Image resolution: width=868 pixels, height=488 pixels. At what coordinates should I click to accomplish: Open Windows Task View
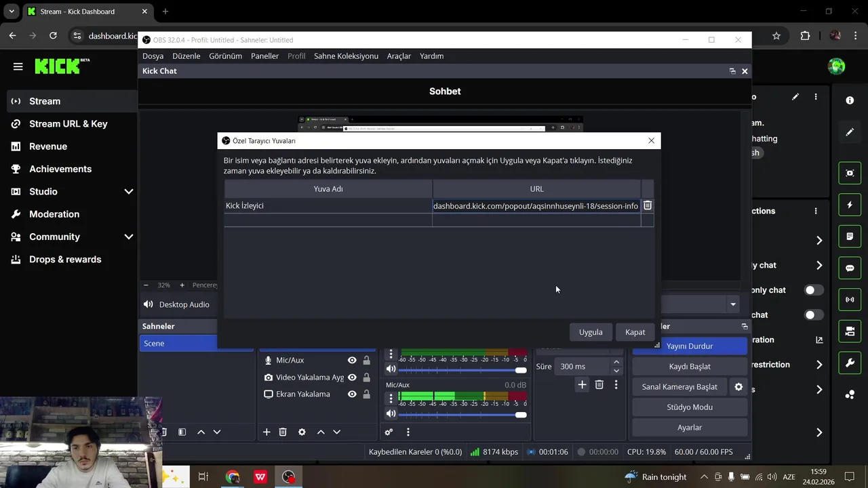click(x=203, y=477)
